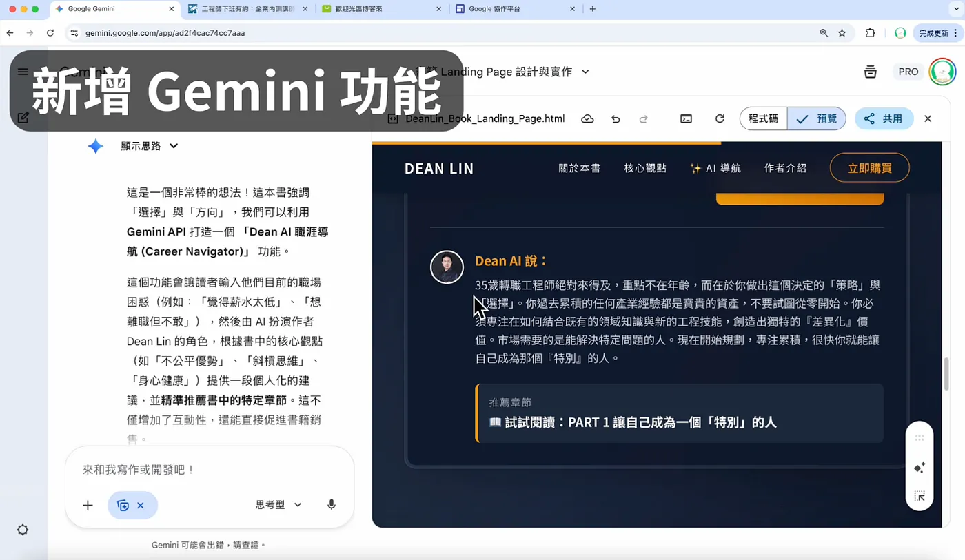Expand the 顯示思路 thinking section
Screen dimensions: 965x560
click(150, 146)
